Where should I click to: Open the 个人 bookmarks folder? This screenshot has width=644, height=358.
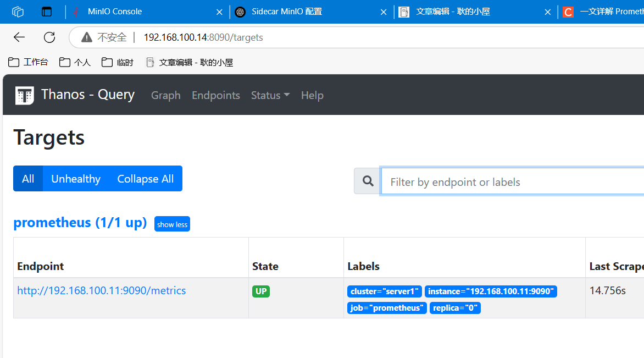(x=75, y=62)
